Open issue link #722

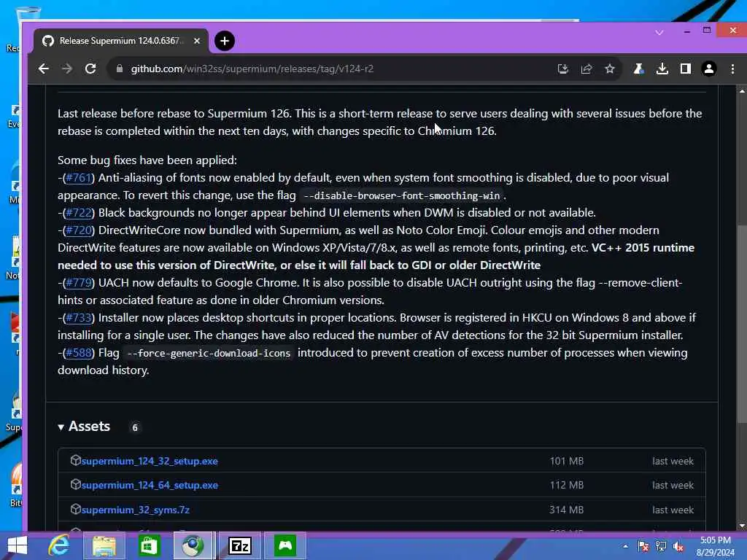click(x=79, y=212)
